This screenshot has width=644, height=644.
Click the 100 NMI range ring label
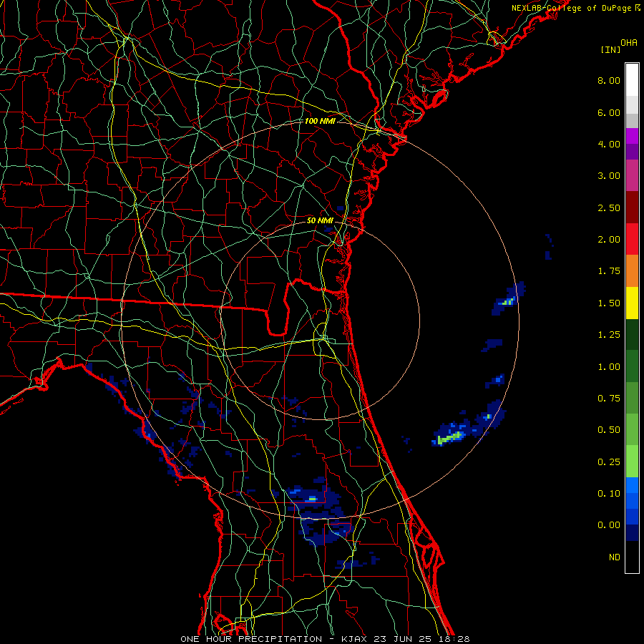tap(320, 121)
